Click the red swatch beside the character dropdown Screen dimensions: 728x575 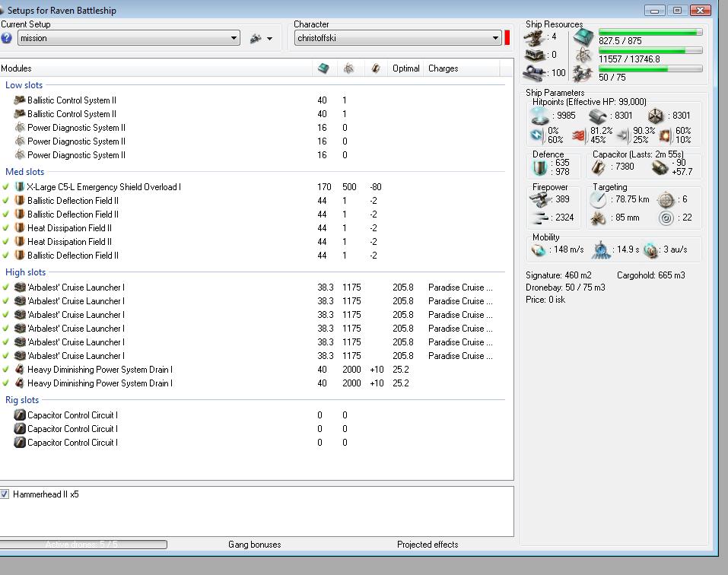(x=507, y=38)
